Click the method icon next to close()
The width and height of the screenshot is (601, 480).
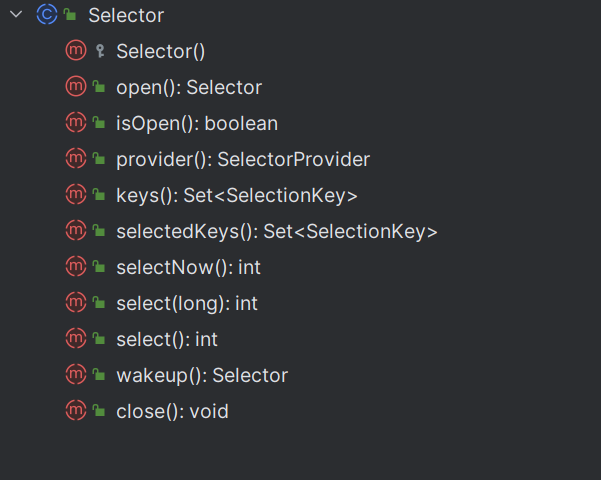point(75,411)
